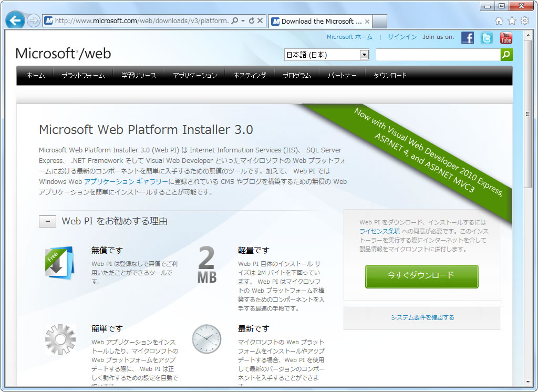
Task: Collapse the Web PI をお勧めする理由 section
Action: click(47, 221)
